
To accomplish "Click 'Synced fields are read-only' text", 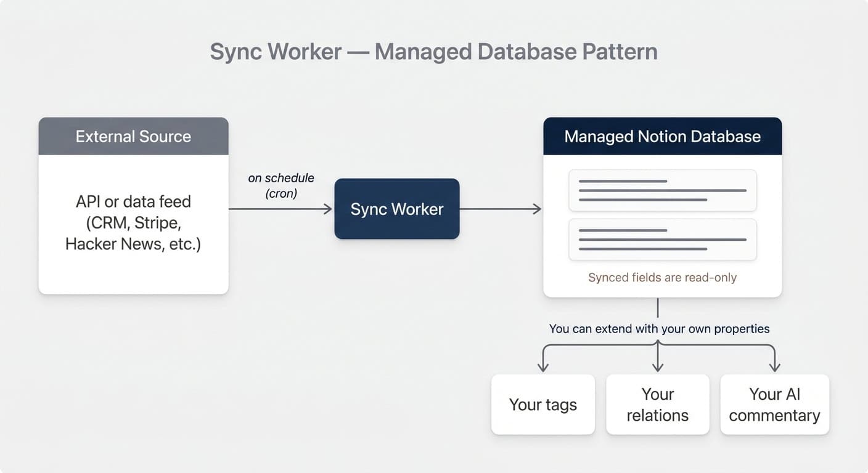I will (662, 277).
